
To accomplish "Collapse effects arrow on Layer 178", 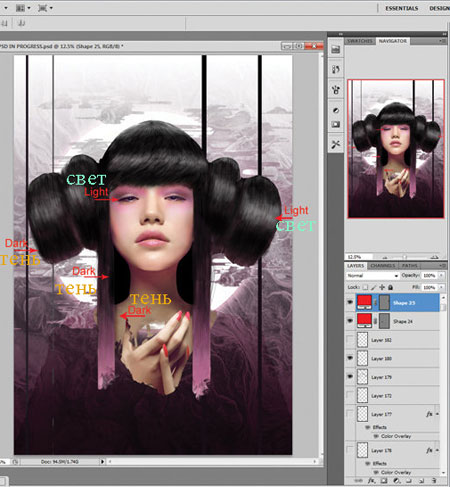I will (x=437, y=451).
